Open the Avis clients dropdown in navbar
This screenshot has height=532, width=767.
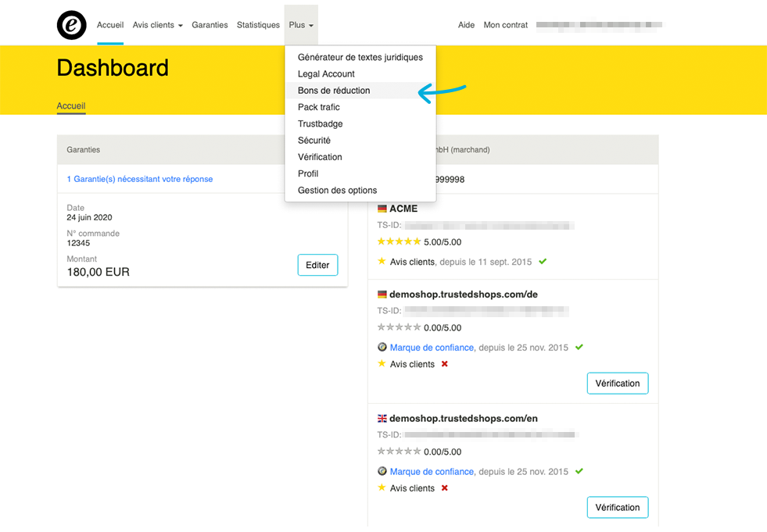(x=157, y=25)
